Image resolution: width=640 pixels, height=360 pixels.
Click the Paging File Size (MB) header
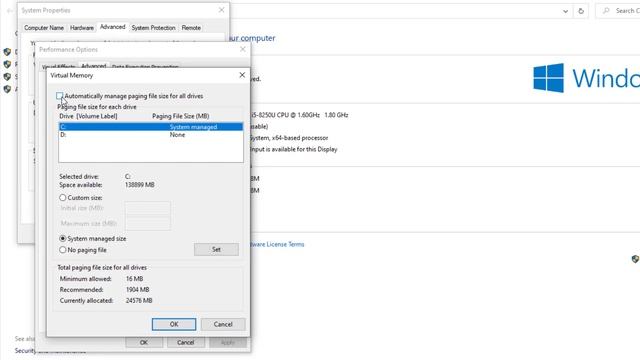pos(181,116)
